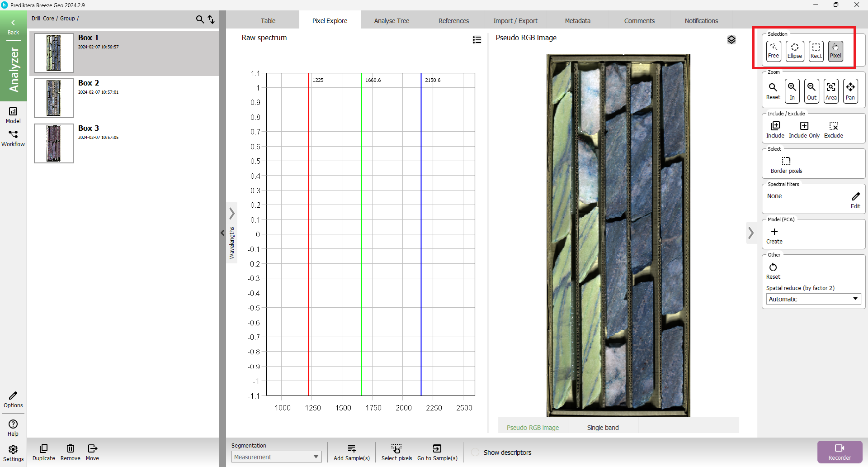Toggle the Show descriptors option
Image resolution: width=868 pixels, height=467 pixels.
tap(475, 452)
